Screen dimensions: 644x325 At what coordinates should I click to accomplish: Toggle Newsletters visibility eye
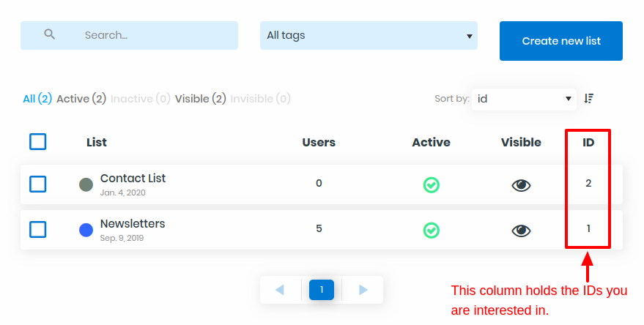coord(521,231)
